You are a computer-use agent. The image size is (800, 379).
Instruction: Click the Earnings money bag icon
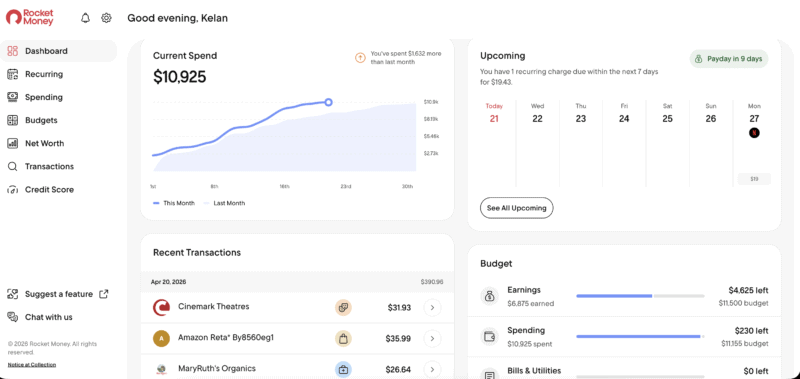[490, 296]
